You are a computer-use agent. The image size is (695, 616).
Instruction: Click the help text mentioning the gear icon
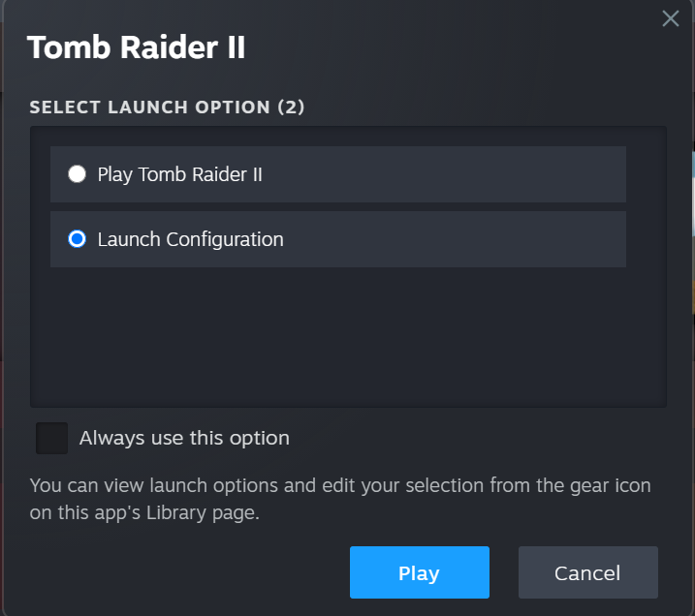click(x=339, y=485)
